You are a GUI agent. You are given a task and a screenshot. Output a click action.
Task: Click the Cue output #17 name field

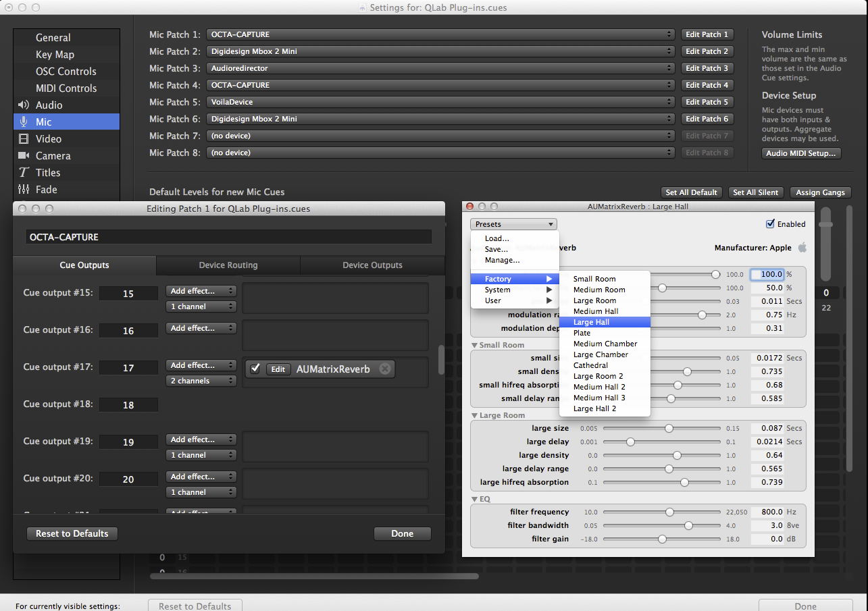coord(128,368)
